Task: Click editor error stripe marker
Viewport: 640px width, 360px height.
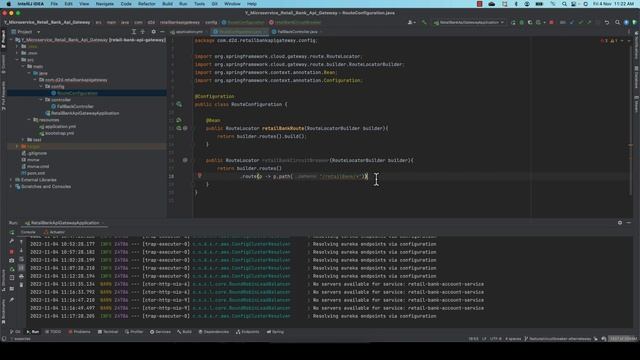Action: (x=630, y=145)
